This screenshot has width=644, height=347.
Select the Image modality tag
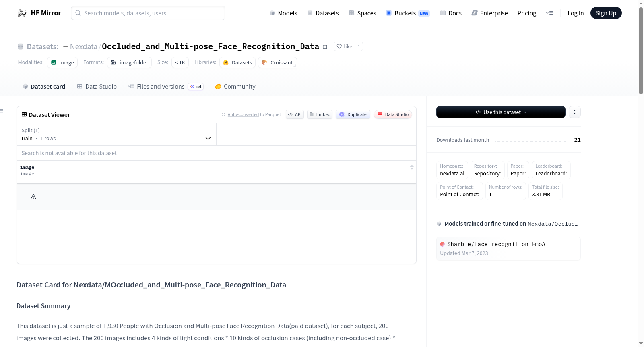coord(62,62)
